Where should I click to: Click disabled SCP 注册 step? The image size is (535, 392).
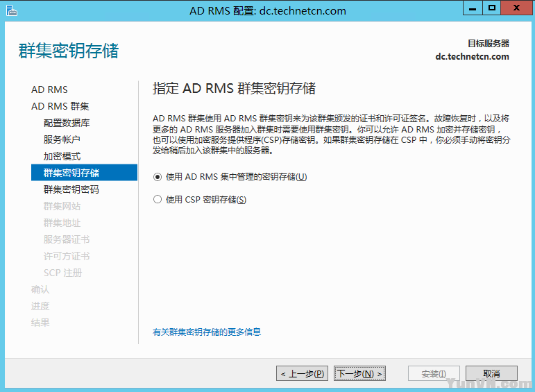[62, 273]
